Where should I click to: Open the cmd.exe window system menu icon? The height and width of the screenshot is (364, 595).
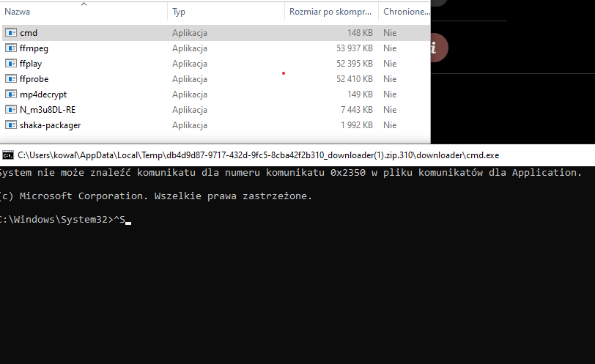(7, 155)
